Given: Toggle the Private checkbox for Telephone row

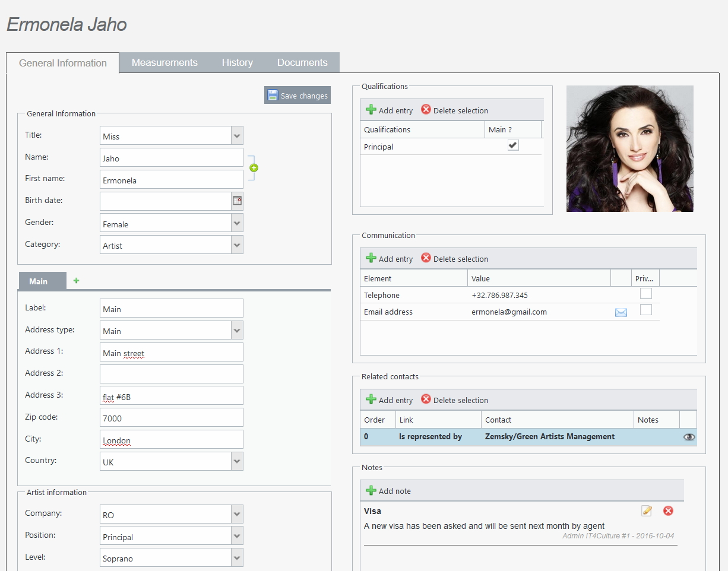Looking at the screenshot, I should pyautogui.click(x=646, y=293).
